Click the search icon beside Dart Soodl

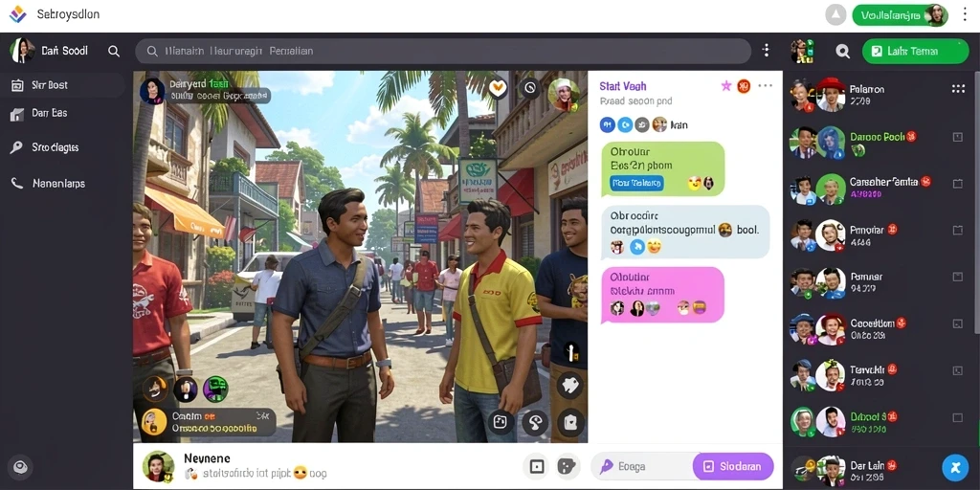tap(114, 52)
